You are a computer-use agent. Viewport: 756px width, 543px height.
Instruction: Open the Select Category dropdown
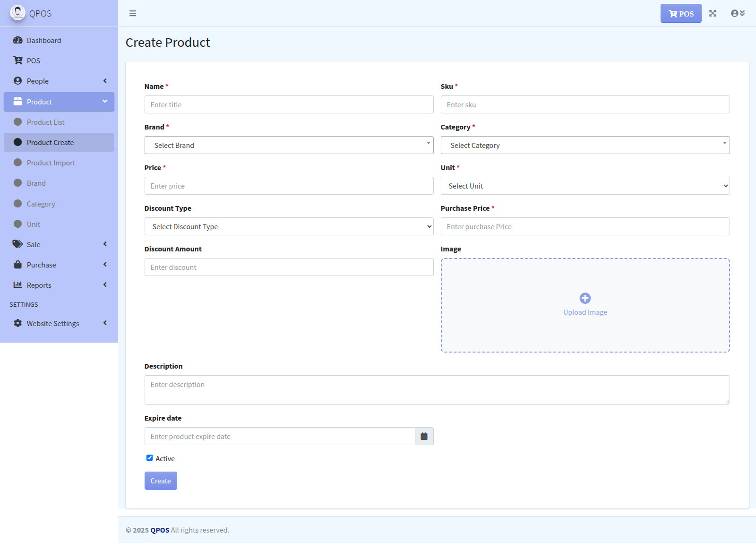pyautogui.click(x=585, y=145)
